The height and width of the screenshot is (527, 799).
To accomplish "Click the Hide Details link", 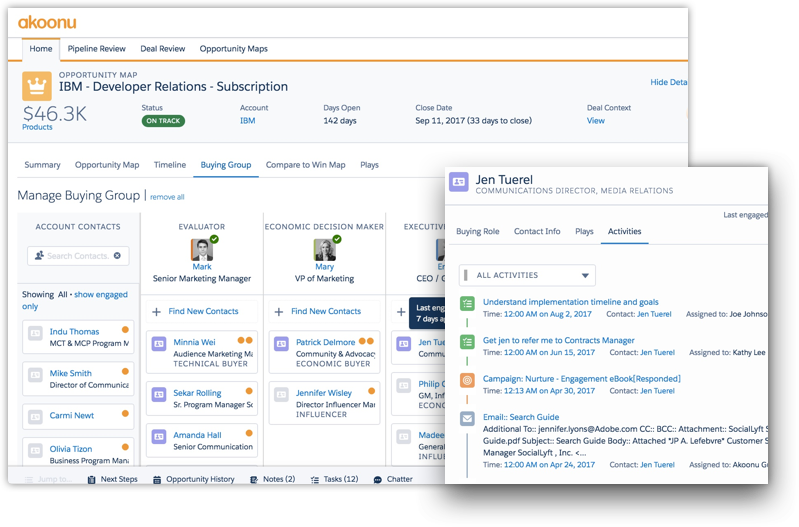I will [669, 82].
